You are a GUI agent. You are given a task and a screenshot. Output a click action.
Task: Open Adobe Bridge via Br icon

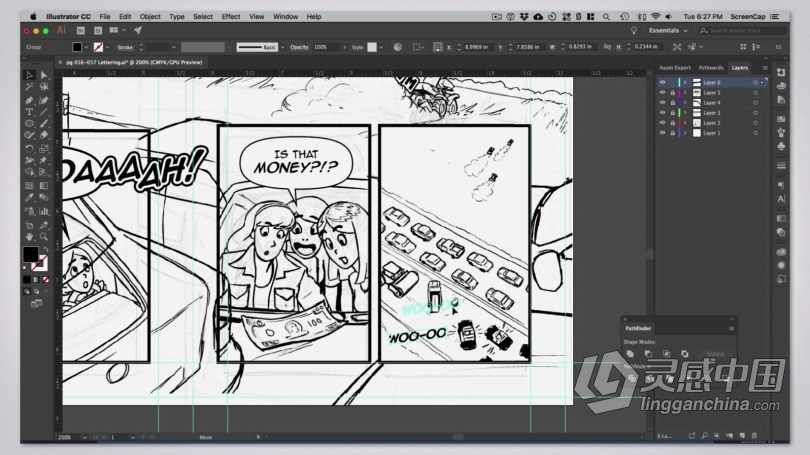click(x=81, y=30)
